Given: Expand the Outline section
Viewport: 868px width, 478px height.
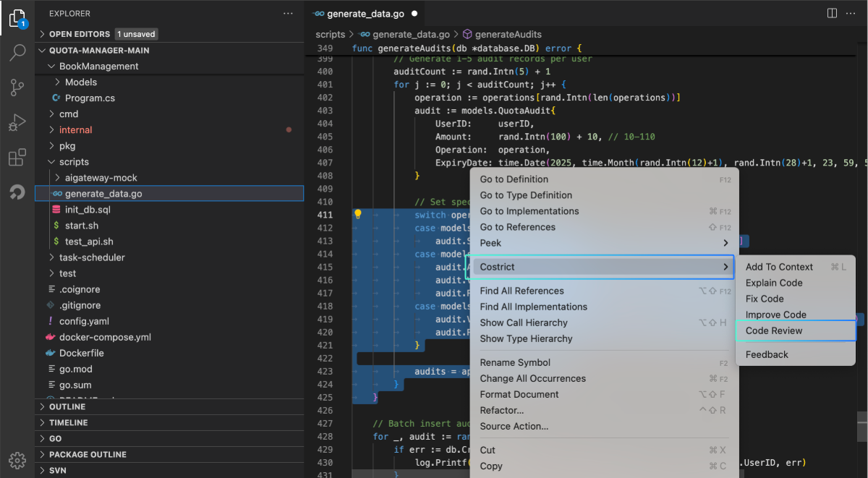Looking at the screenshot, I should (x=67, y=406).
